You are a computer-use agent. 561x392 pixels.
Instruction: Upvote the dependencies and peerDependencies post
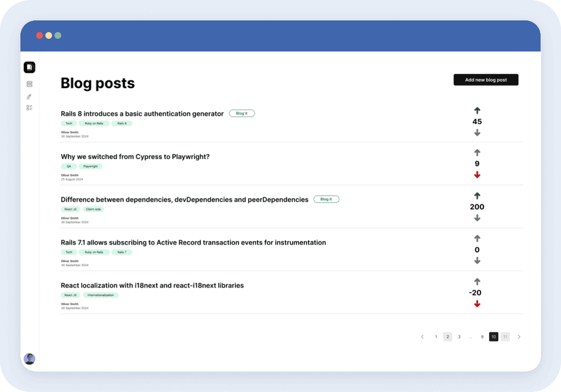pyautogui.click(x=477, y=195)
